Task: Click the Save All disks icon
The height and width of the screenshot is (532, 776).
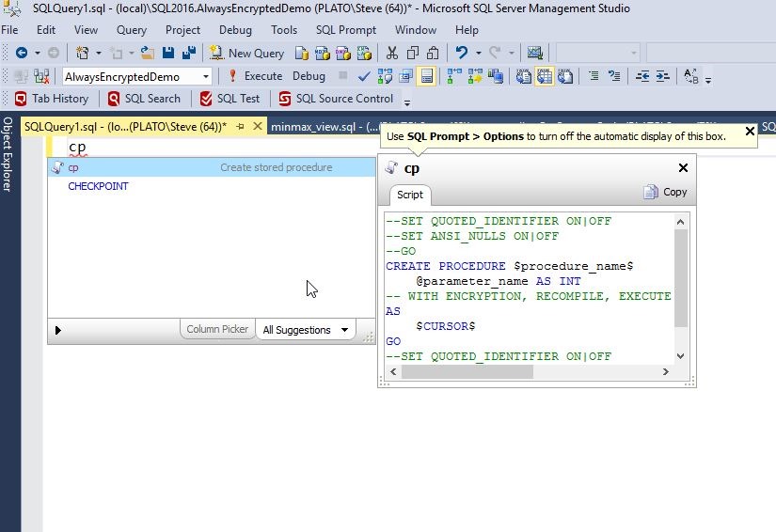Action: pos(188,54)
